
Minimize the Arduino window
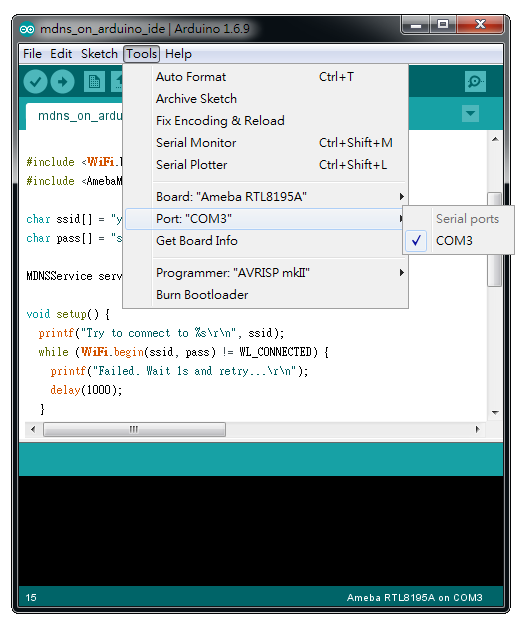pos(416,25)
